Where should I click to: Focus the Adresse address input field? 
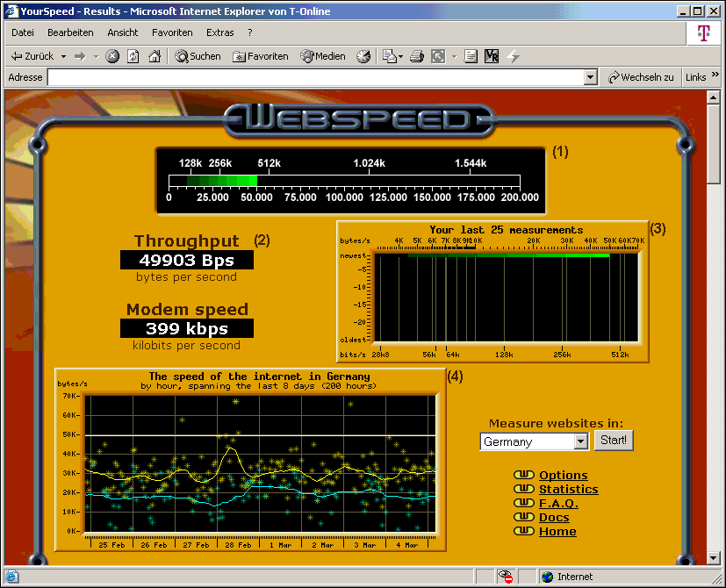coord(316,77)
